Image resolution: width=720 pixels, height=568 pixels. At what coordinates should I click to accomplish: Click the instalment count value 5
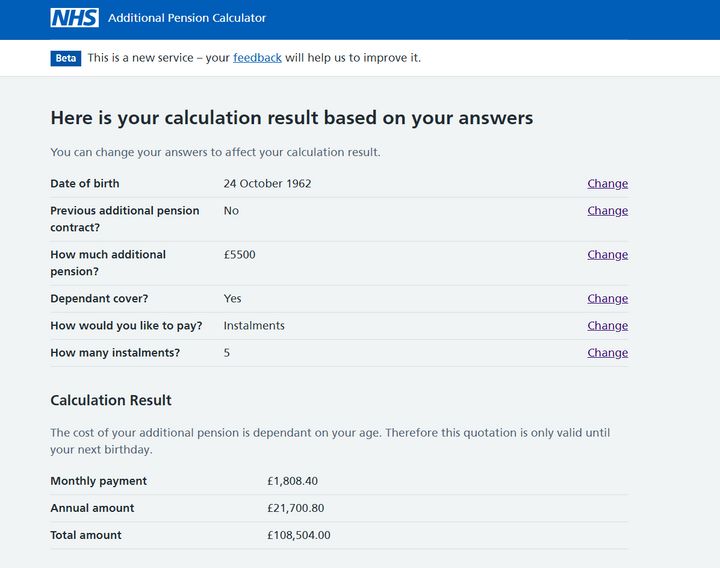(x=227, y=353)
